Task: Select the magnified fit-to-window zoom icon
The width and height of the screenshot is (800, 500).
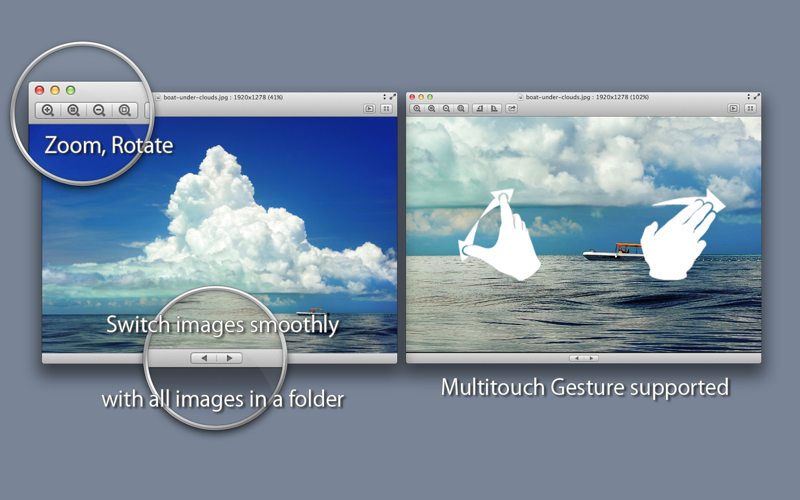Action: pyautogui.click(x=124, y=110)
